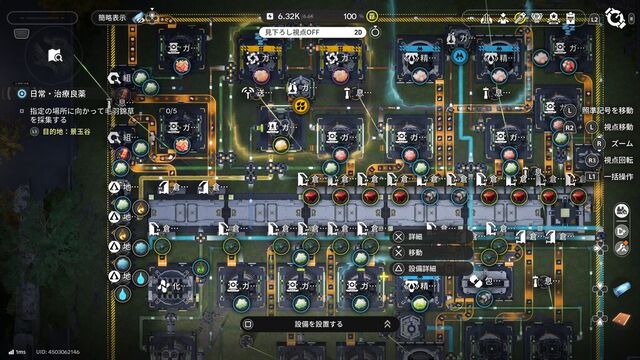640x360 pixels.
Task: Toggle the 見下ろし視点OFF top-down view switch
Action: 312,32
